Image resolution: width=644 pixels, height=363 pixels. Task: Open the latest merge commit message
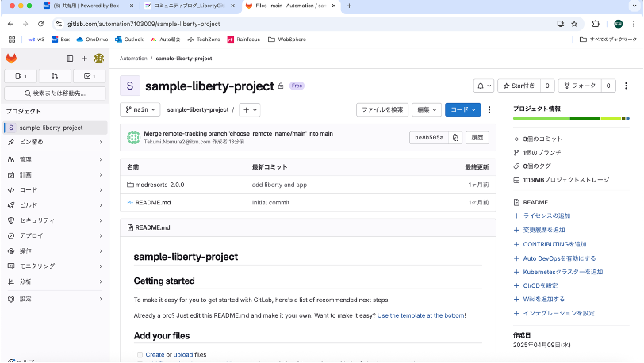[x=238, y=133]
